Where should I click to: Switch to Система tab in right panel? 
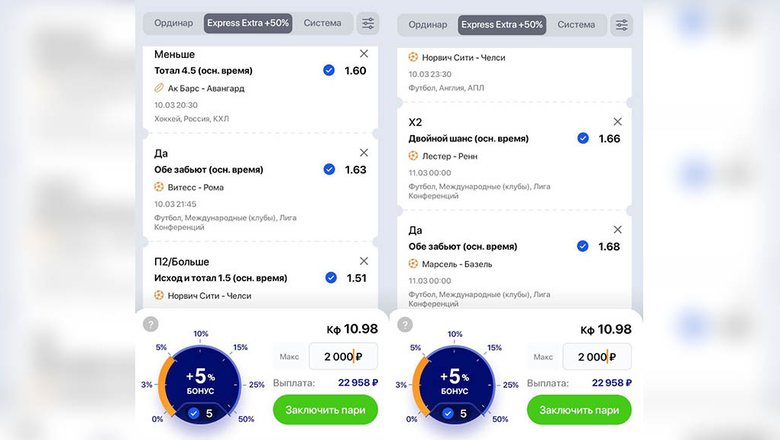click(x=576, y=24)
